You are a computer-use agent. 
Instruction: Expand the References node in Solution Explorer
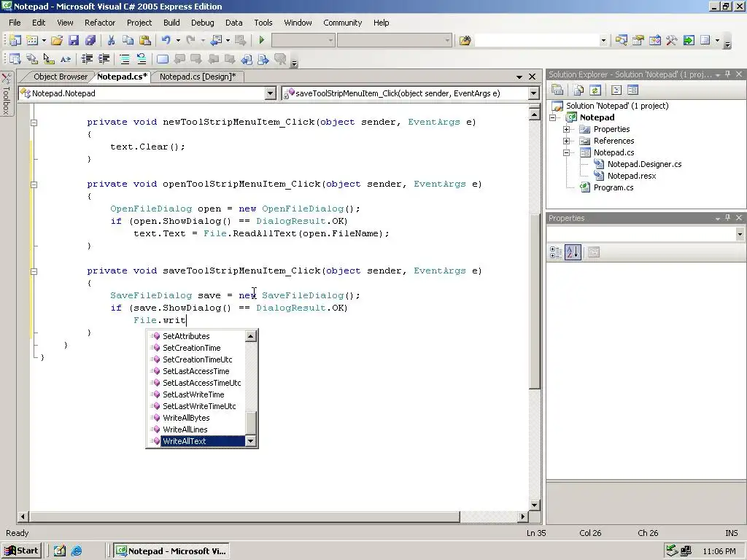tap(566, 141)
